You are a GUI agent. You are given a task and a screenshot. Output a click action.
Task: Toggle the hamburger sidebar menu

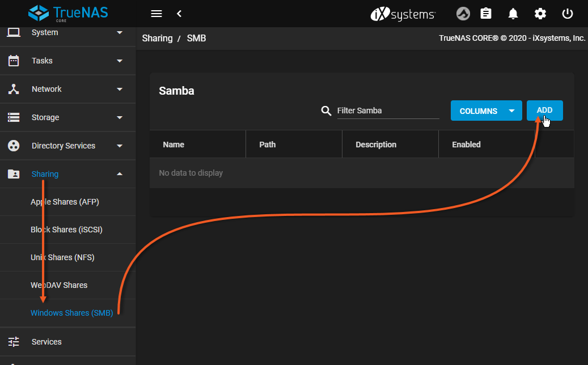[156, 14]
